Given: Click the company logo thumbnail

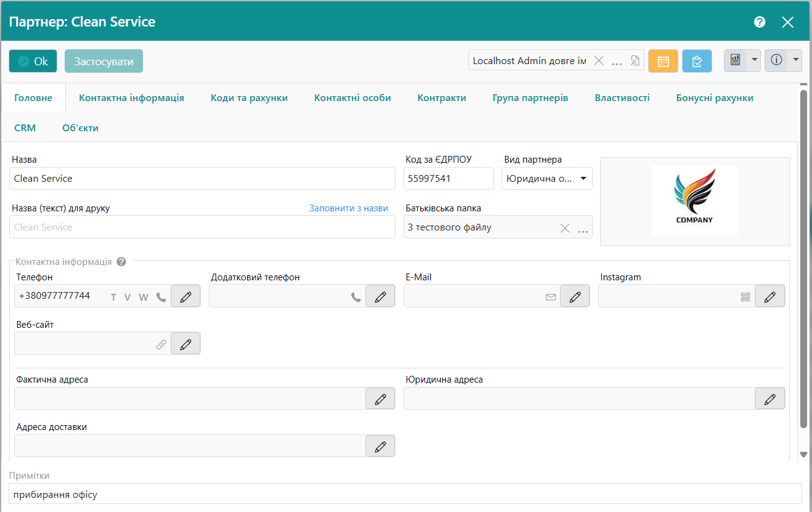Looking at the screenshot, I should [695, 200].
